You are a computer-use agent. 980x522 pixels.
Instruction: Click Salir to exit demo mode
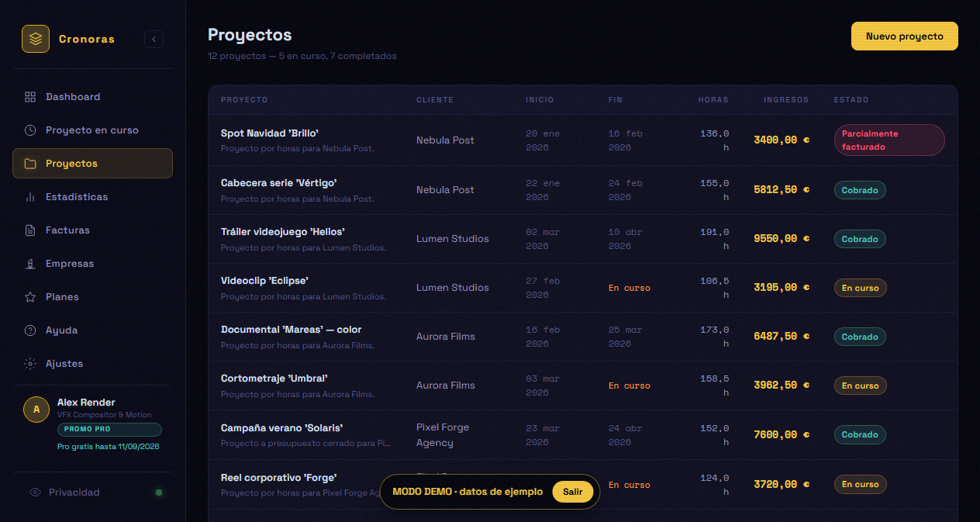[x=573, y=492]
